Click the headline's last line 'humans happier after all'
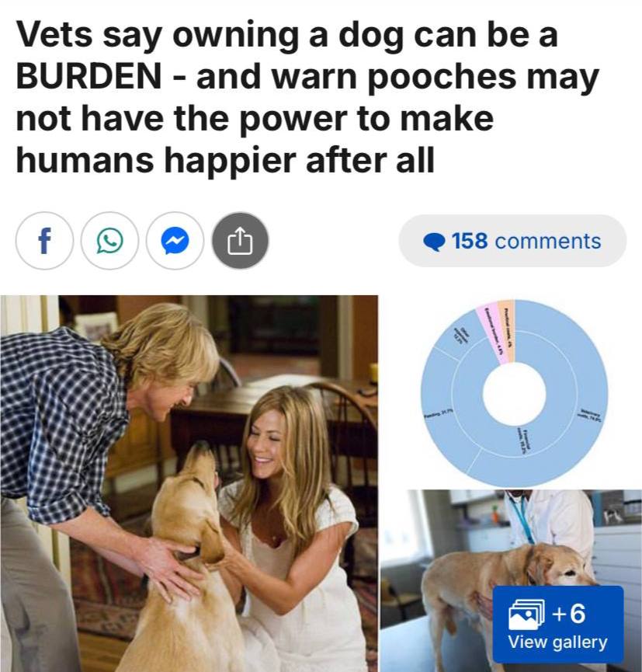The height and width of the screenshot is (672, 642). tap(225, 161)
